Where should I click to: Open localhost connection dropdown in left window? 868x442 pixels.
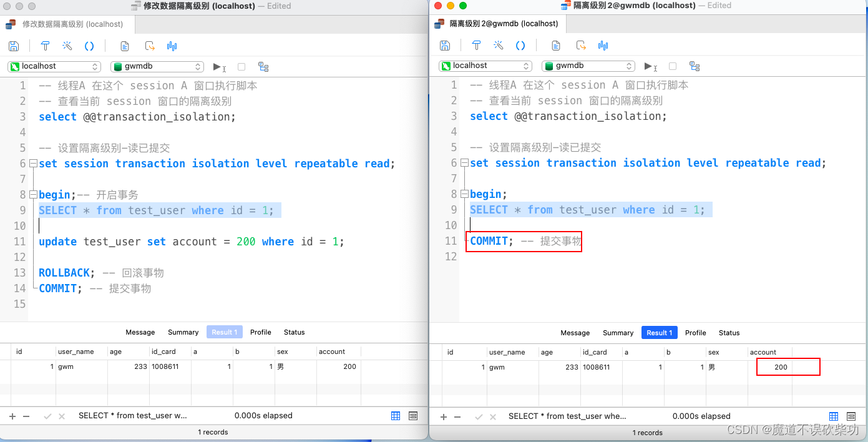point(54,66)
